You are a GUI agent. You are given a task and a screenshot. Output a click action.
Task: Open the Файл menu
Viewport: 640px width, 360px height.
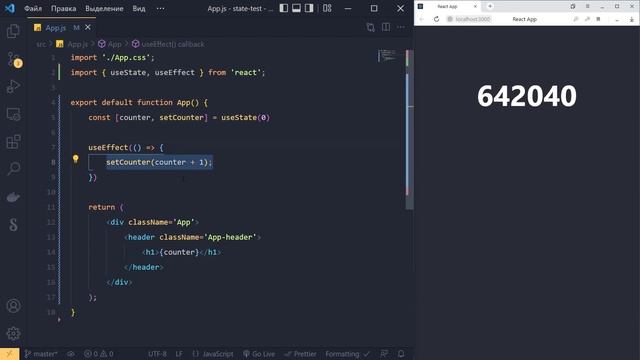pos(33,8)
